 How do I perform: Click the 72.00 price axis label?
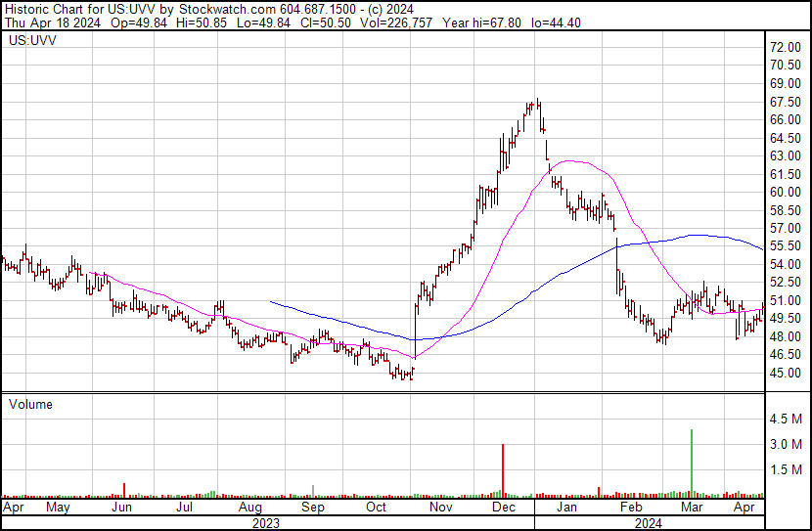[786, 47]
